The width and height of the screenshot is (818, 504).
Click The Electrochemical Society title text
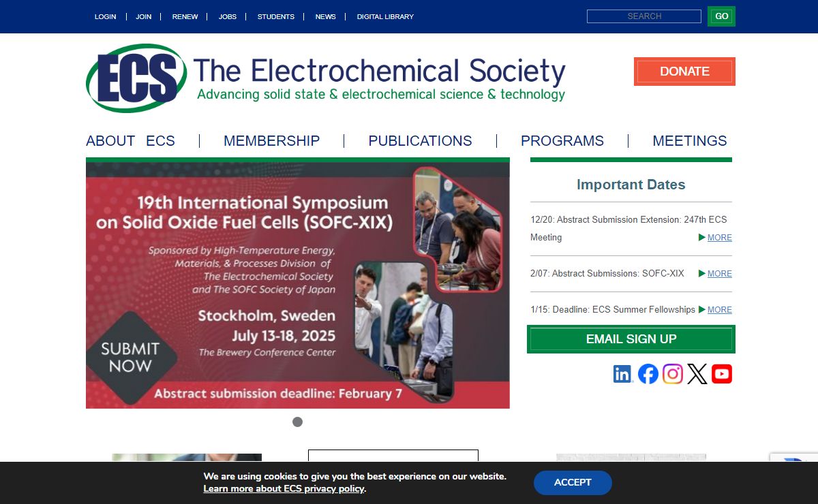[x=379, y=71]
